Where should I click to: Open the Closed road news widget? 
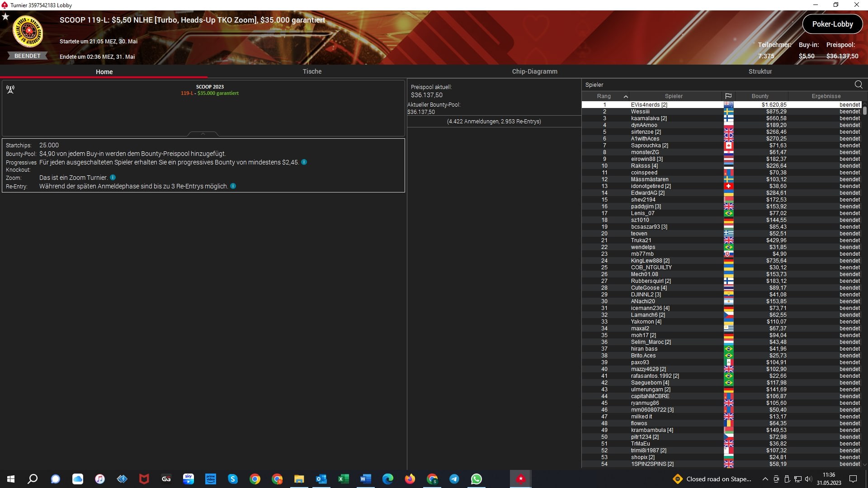[712, 479]
